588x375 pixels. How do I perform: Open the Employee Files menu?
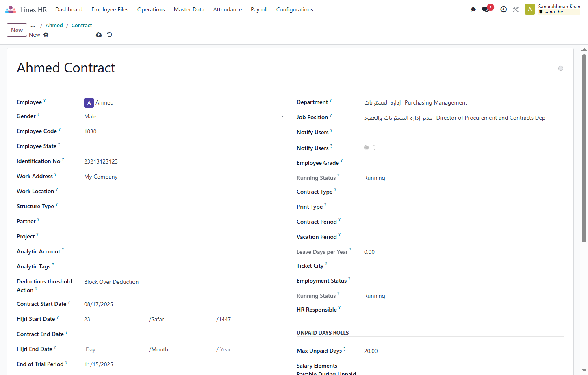click(x=110, y=9)
